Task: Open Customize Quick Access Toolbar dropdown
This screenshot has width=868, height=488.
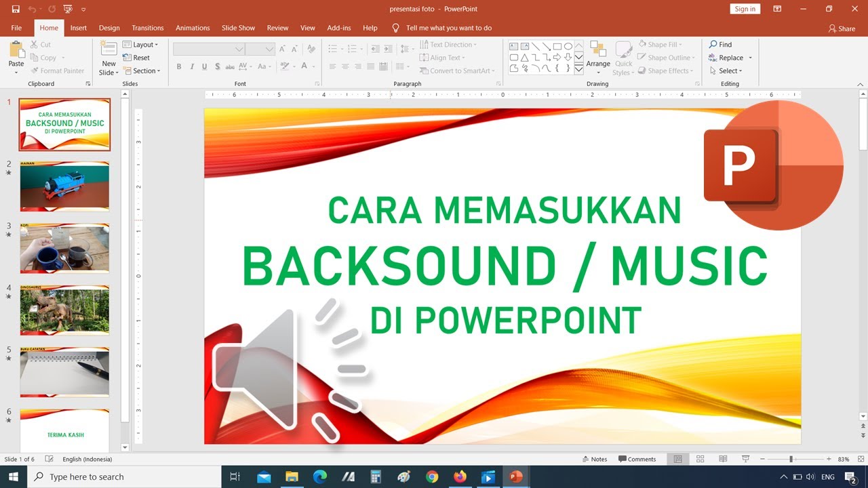Action: pos(83,9)
